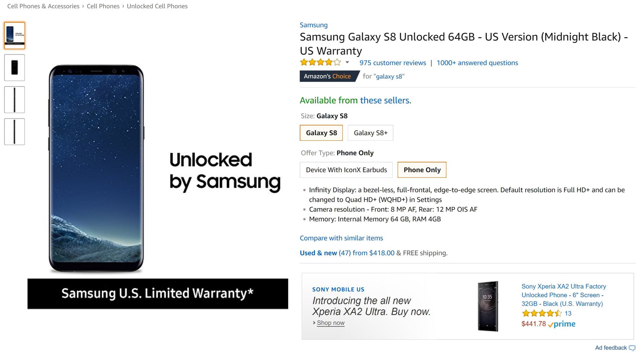The height and width of the screenshot is (359, 644).
Task: Click Compare with similar items
Action: 341,238
